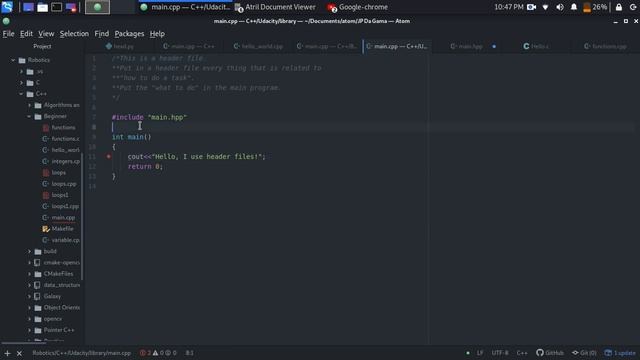Expand the CMakeFiles folder

(x=29, y=274)
